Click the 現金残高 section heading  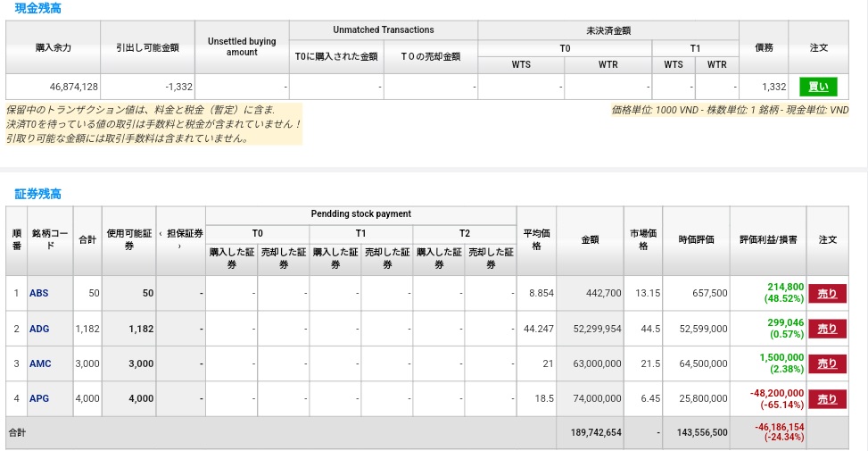tap(38, 8)
